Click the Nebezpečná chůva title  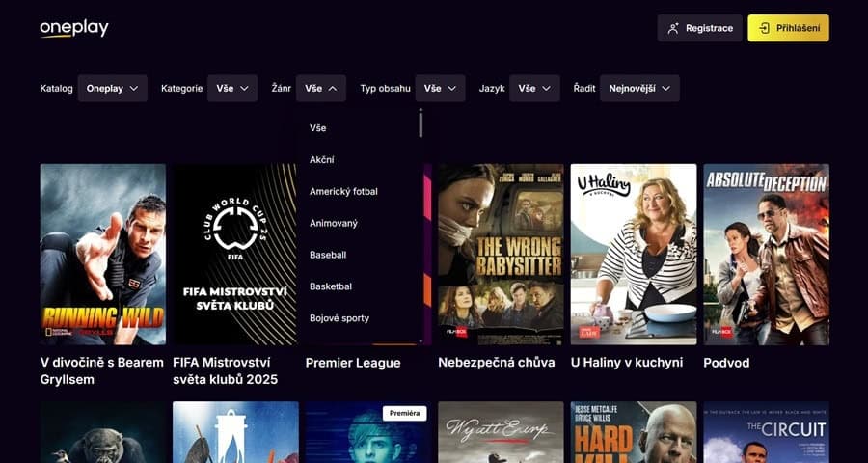coord(497,363)
